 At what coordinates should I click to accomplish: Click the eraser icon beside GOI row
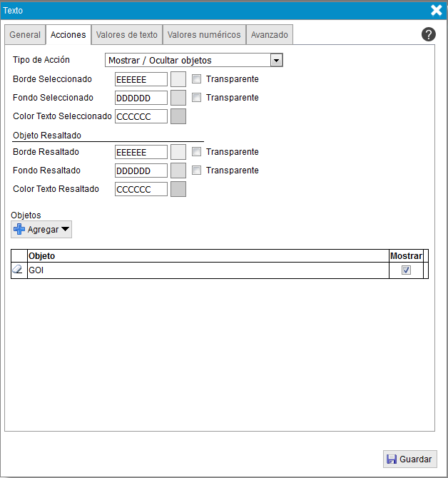(19, 270)
